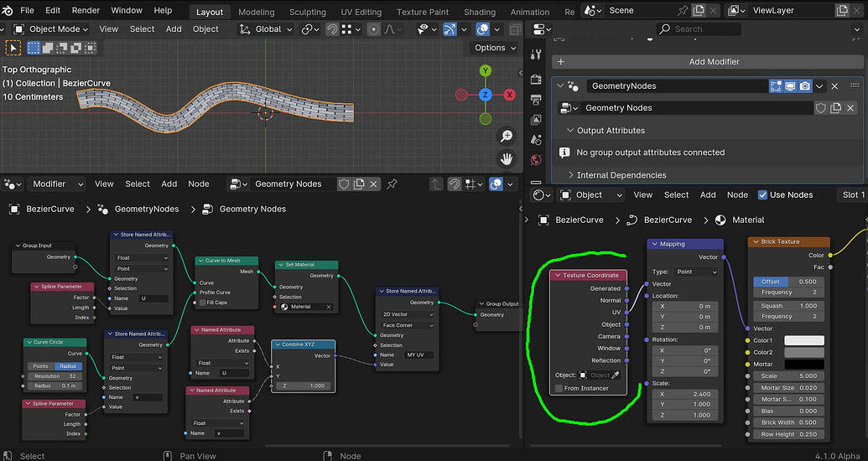Open the Object Mode dropdown

pos(50,29)
